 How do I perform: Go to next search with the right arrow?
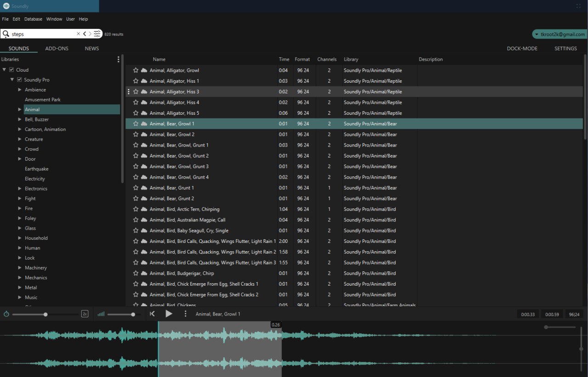(x=90, y=34)
